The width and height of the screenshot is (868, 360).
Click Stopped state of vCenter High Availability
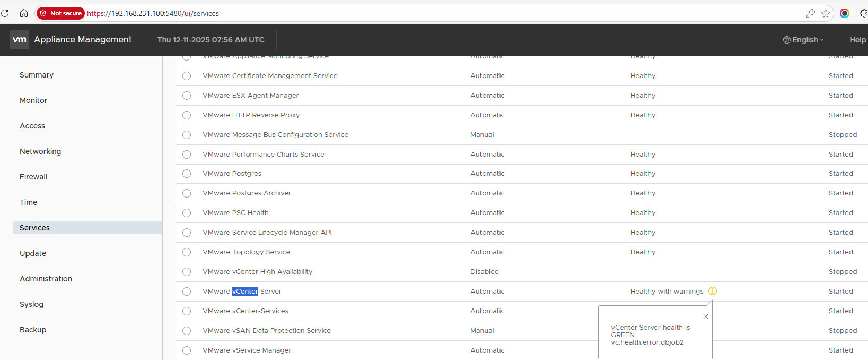843,272
